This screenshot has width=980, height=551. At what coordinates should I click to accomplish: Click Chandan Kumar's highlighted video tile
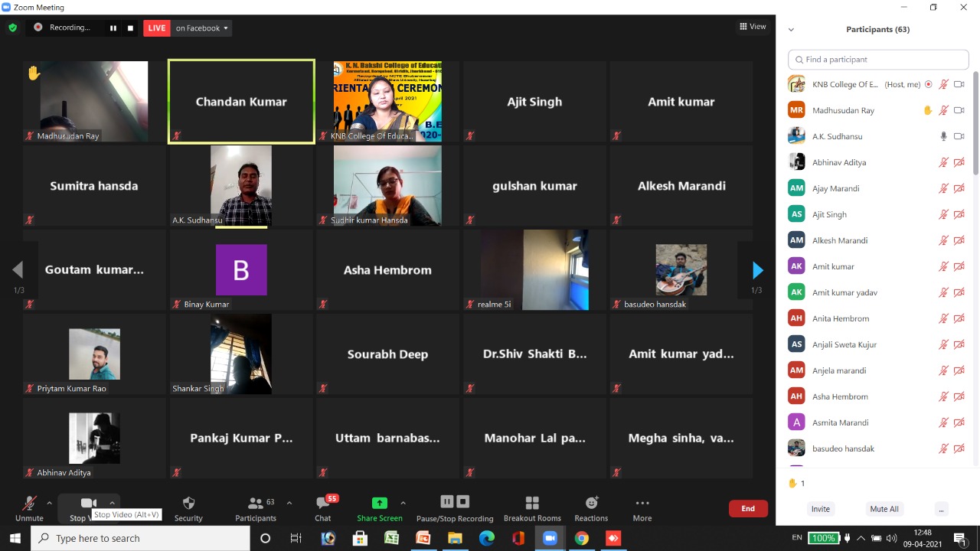(241, 102)
